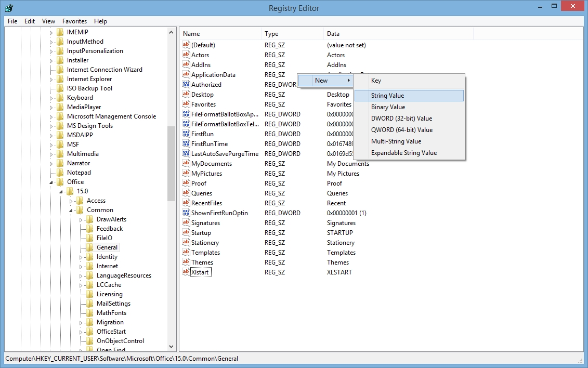Click the string icon beside (Default)
This screenshot has height=368, width=588.
click(x=186, y=45)
